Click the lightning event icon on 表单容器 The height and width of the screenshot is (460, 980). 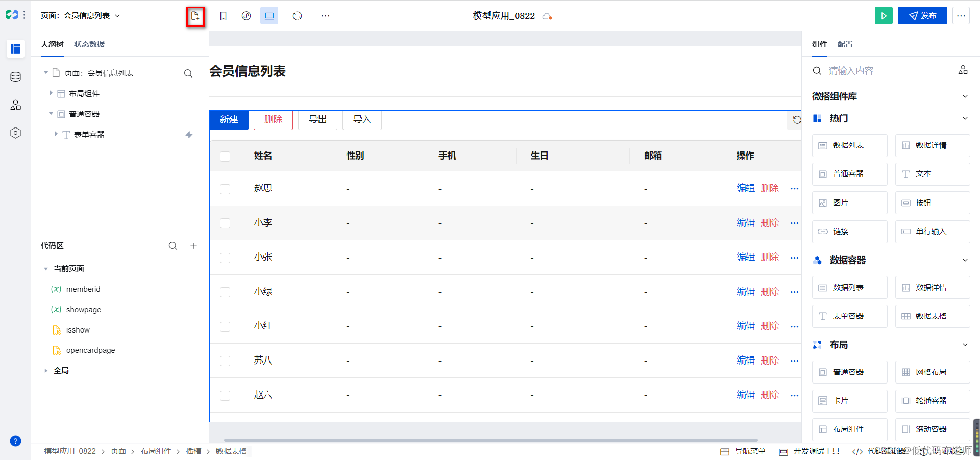[189, 135]
